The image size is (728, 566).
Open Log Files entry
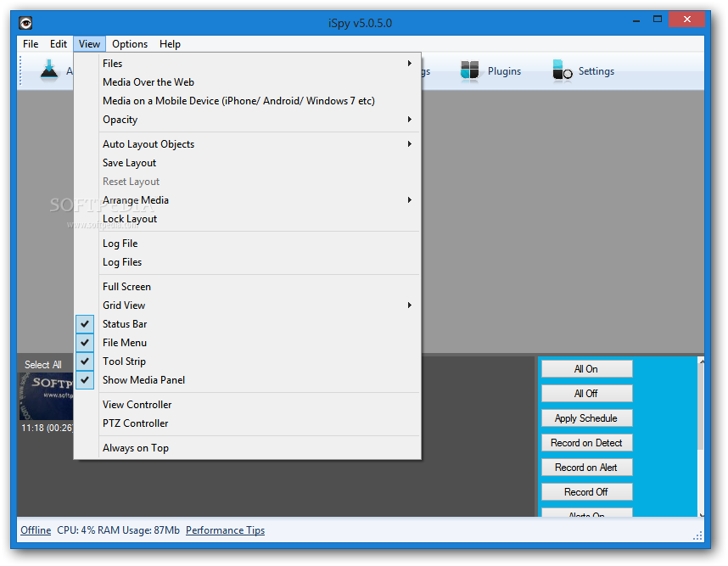click(x=247, y=262)
